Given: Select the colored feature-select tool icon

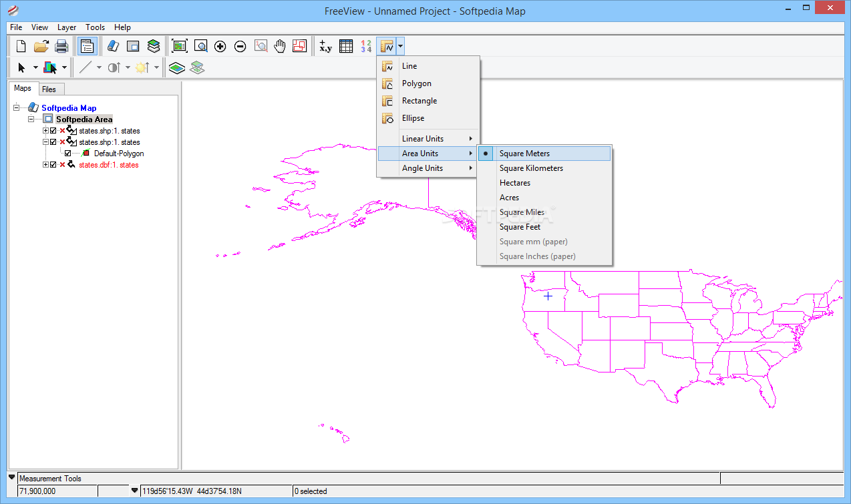Looking at the screenshot, I should coord(50,67).
